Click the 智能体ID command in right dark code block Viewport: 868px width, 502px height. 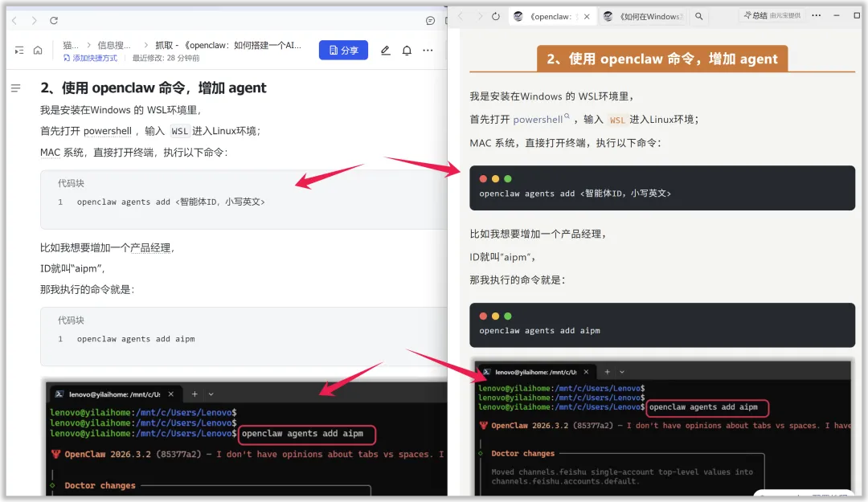coord(575,194)
